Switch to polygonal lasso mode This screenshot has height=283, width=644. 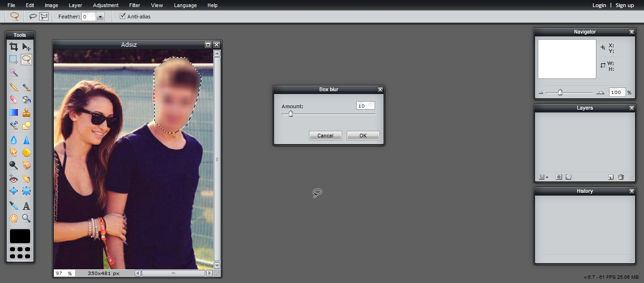(44, 16)
